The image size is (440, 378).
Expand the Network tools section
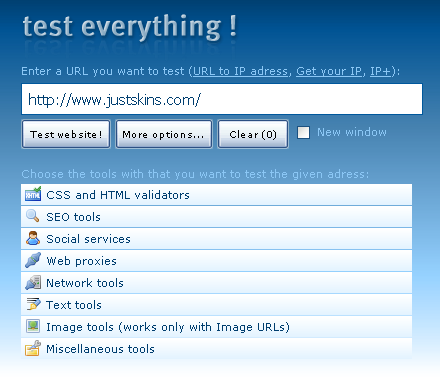216,283
